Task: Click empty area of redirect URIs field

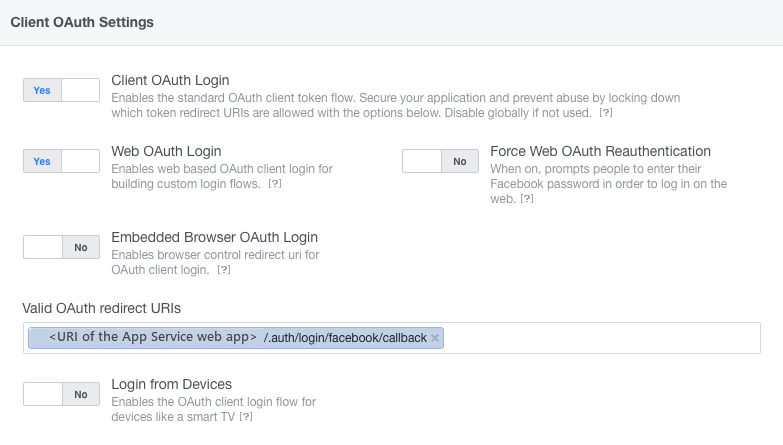Action: [x=600, y=338]
